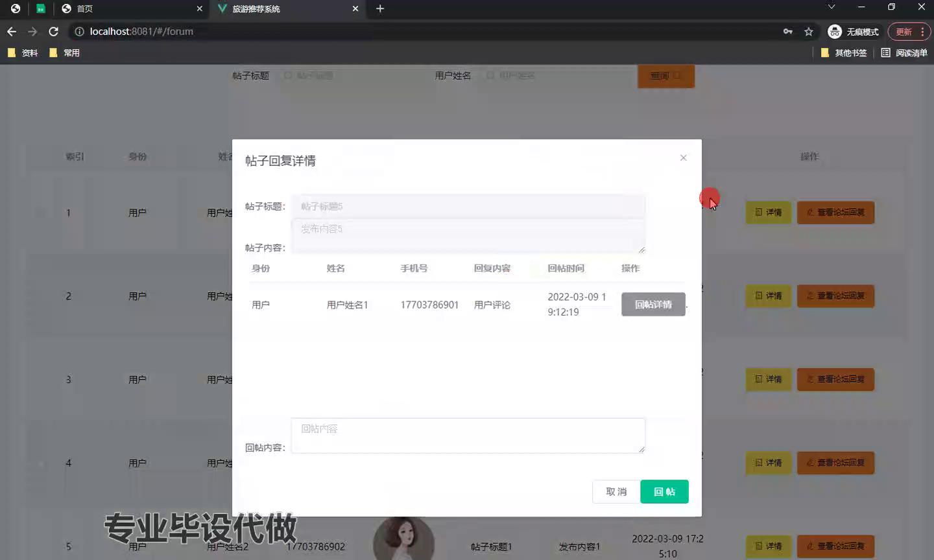Image resolution: width=934 pixels, height=560 pixels.
Task: Open the 其他书签 bookmarks folder
Action: click(844, 52)
